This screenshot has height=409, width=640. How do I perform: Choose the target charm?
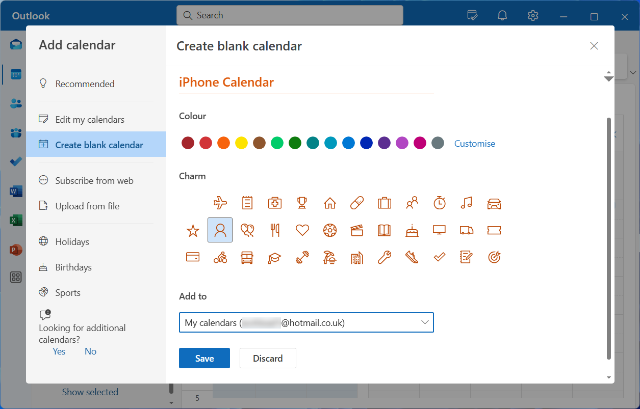[x=494, y=257]
